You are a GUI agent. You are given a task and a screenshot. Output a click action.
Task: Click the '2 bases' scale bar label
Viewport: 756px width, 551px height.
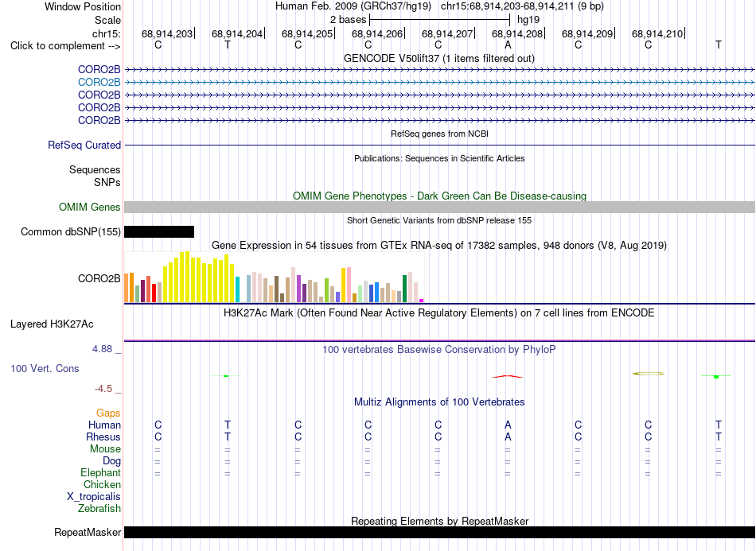coord(348,20)
